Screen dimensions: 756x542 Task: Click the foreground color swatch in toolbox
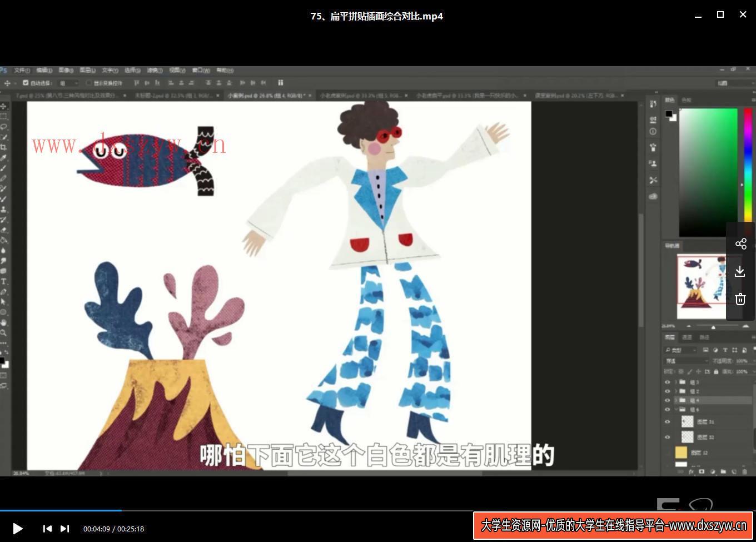2,361
